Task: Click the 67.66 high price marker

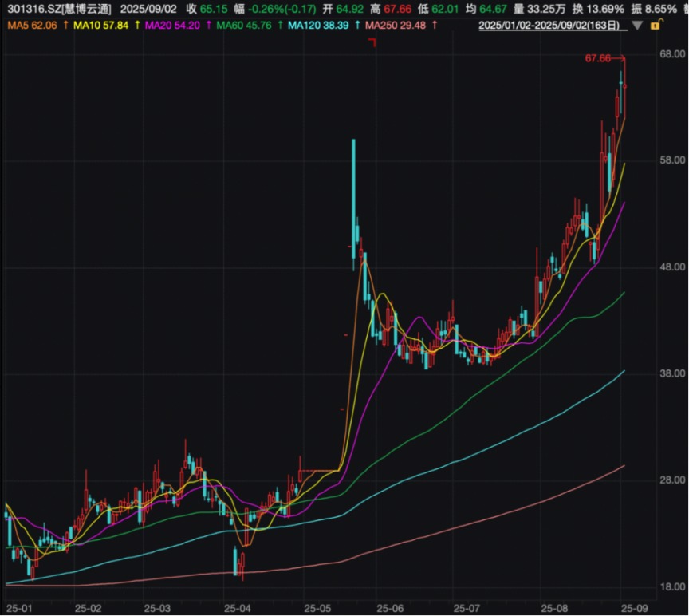Action: pos(598,58)
